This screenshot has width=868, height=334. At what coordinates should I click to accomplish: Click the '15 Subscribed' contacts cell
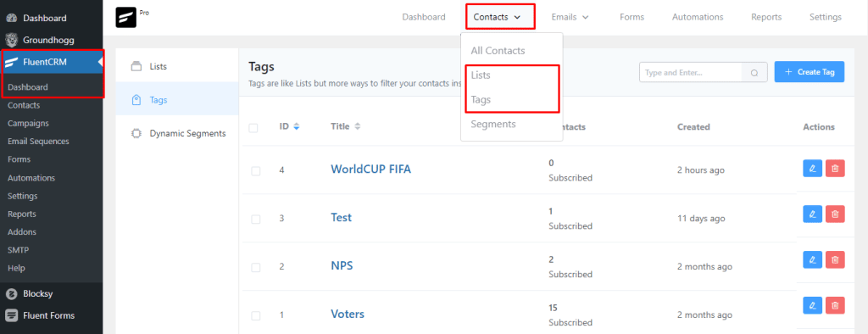570,315
